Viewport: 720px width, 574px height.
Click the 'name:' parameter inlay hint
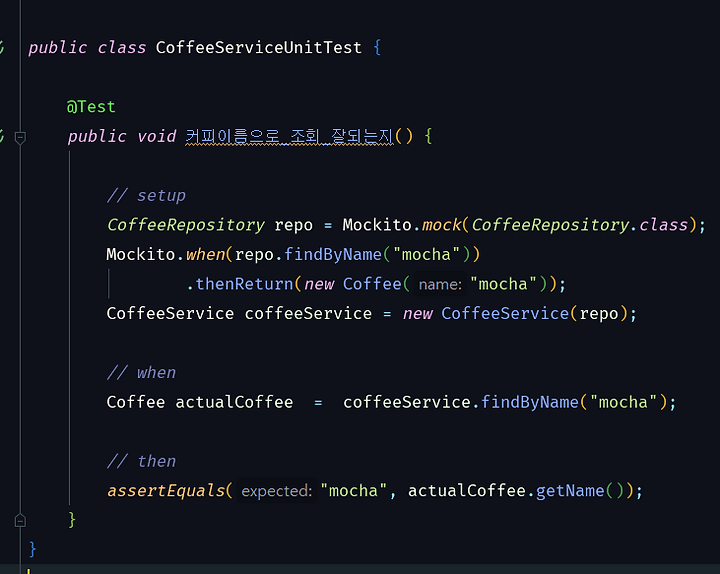[x=439, y=284]
